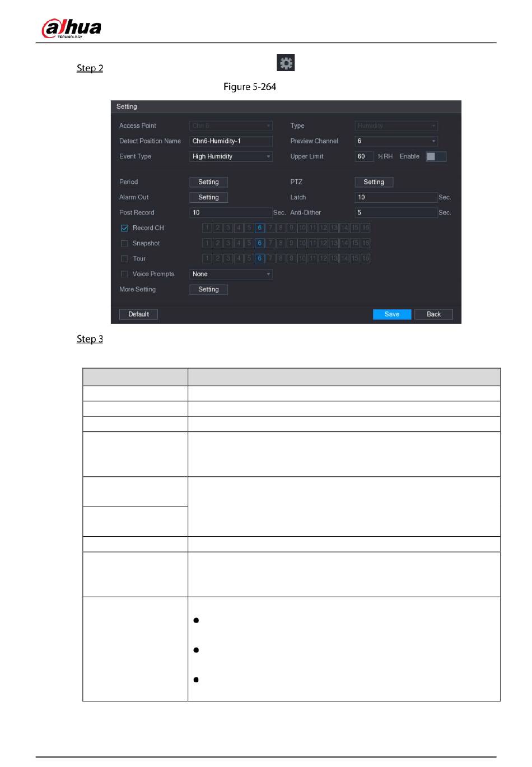532x767 pixels.
Task: Open the Type dropdown showing Humidity
Action: pyautogui.click(x=396, y=125)
